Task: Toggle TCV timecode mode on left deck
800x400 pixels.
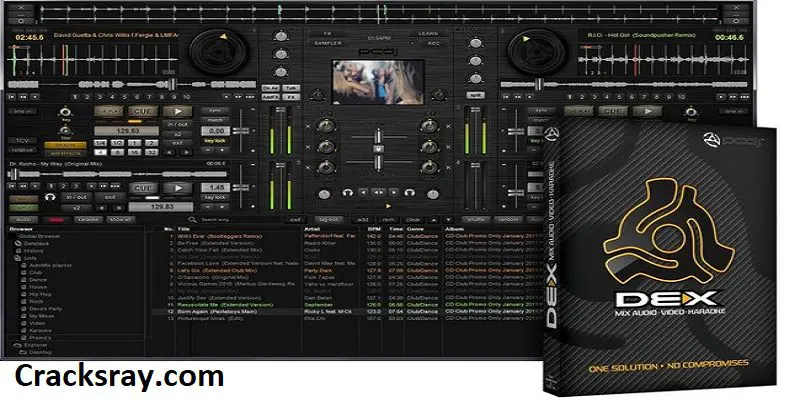Action: (x=22, y=140)
